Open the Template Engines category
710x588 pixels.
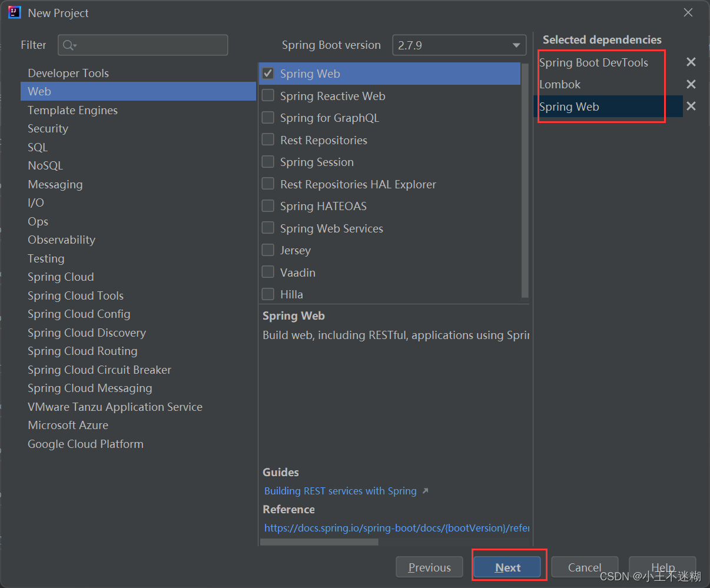click(138, 110)
